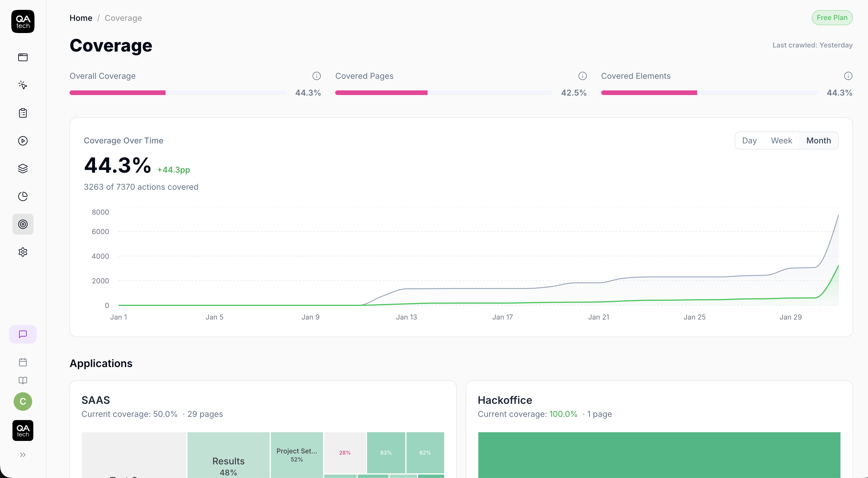Select the Month chart range
Viewport: 868px width, 478px height.
818,141
